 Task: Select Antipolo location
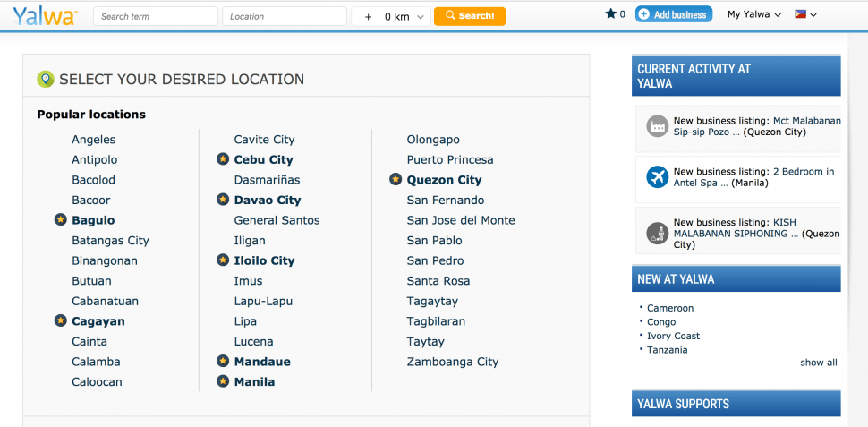[95, 160]
